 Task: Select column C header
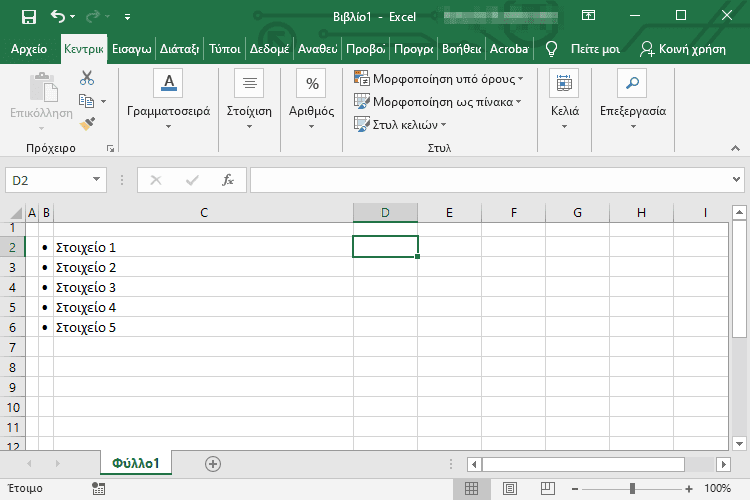click(x=204, y=213)
